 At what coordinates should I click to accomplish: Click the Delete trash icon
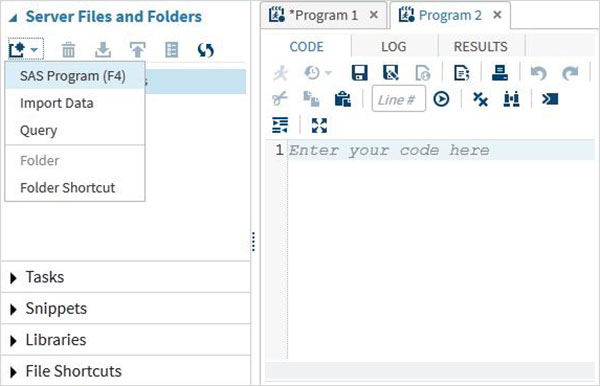point(68,50)
